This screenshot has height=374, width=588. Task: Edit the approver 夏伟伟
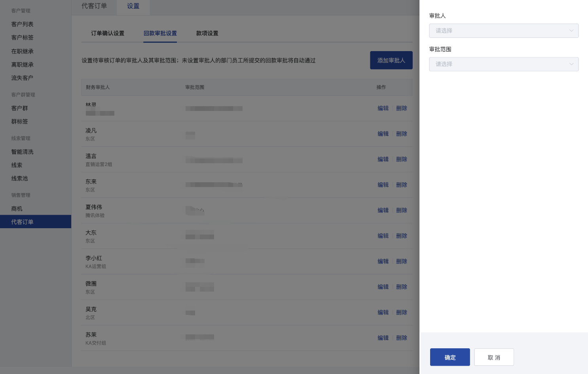click(383, 210)
